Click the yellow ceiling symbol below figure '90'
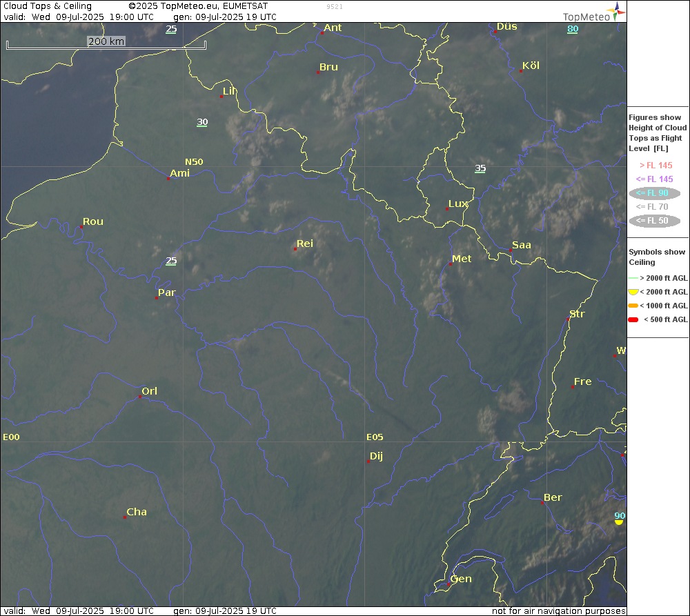The width and height of the screenshot is (690, 616). pos(619,522)
